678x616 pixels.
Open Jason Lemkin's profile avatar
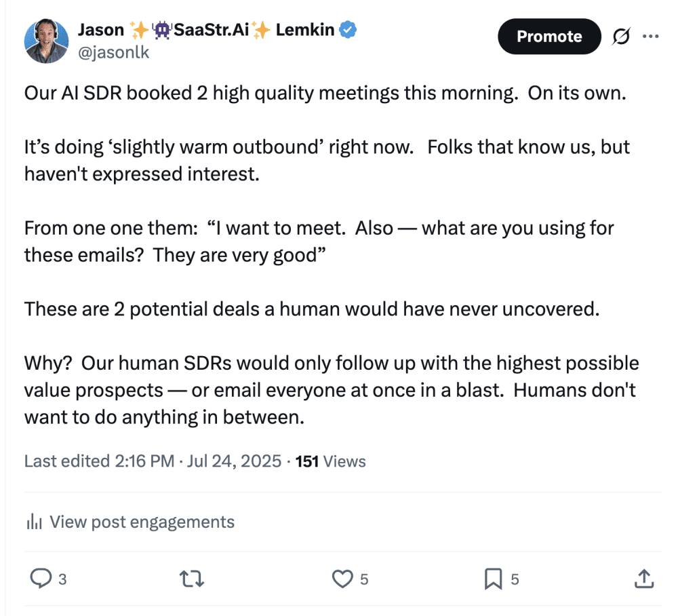47,41
